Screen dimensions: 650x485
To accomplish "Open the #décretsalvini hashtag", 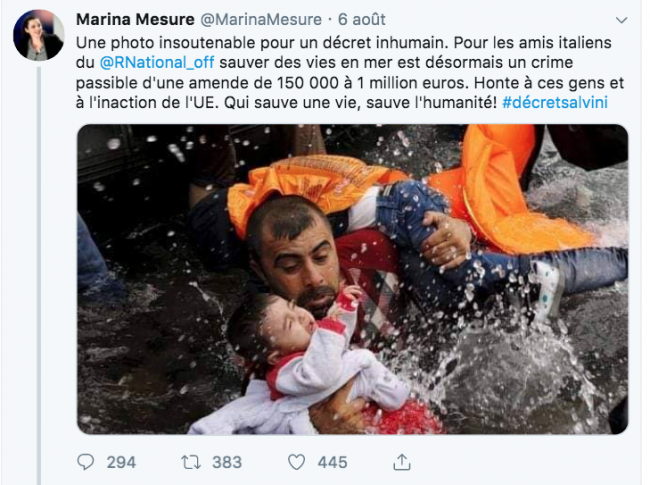I will pyautogui.click(x=555, y=102).
